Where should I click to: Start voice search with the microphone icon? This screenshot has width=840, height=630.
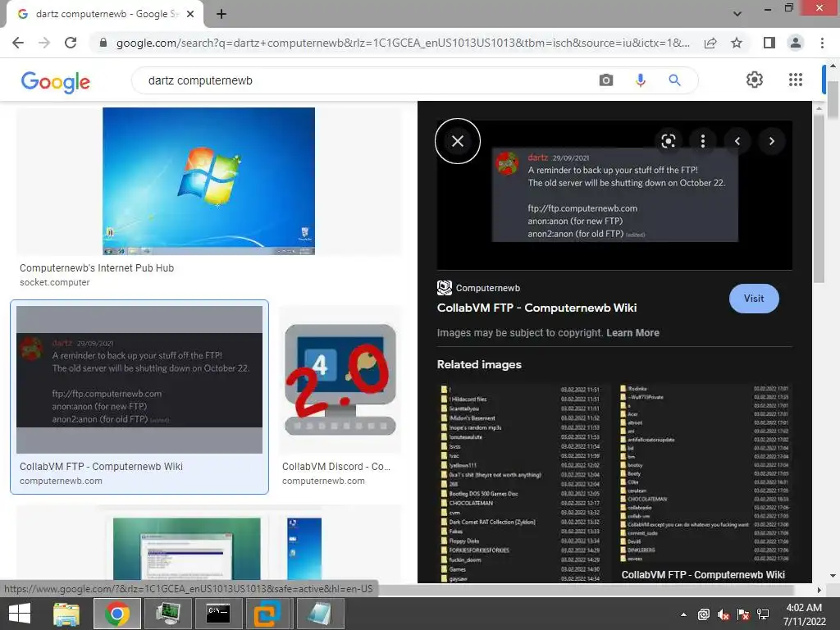(x=640, y=80)
